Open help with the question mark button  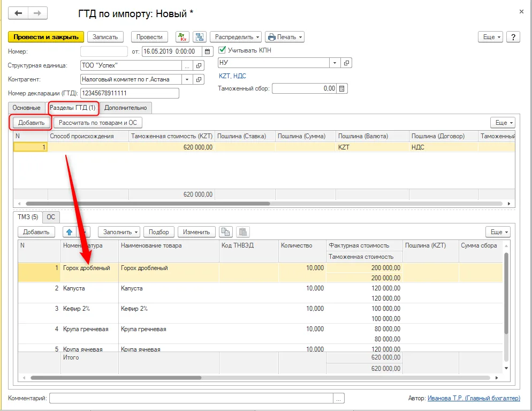pyautogui.click(x=513, y=37)
